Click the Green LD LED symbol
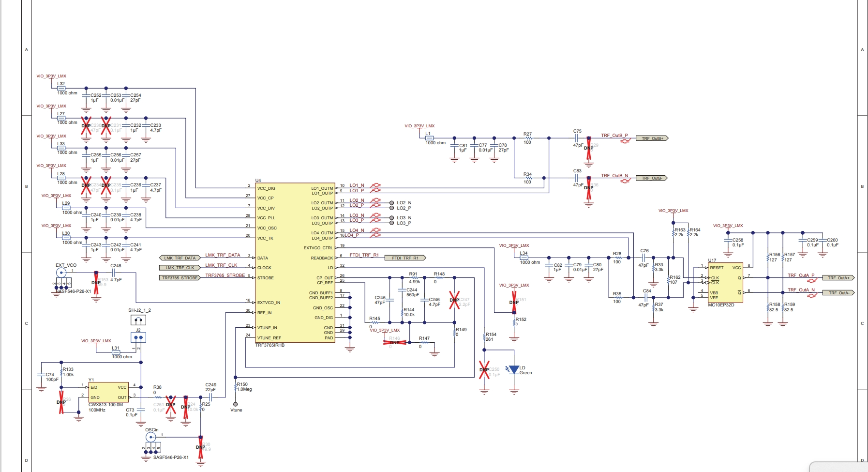The width and height of the screenshot is (868, 472). (x=514, y=370)
